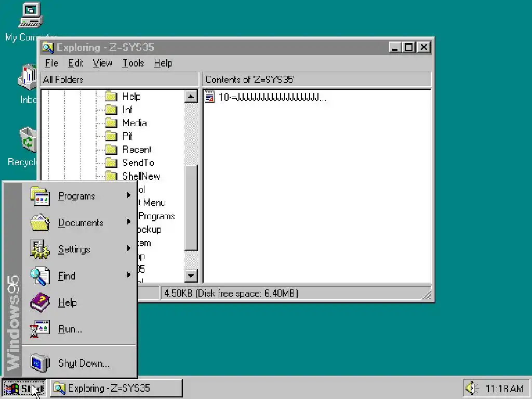This screenshot has height=399, width=532.
Task: Expand the Documents submenu arrow
Action: pos(129,221)
